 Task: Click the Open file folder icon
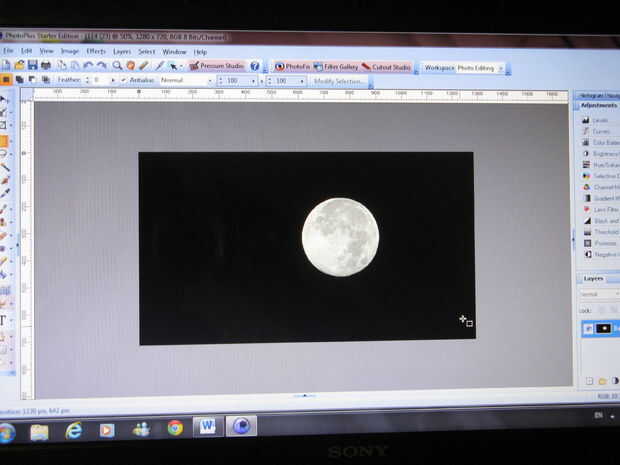19,64
